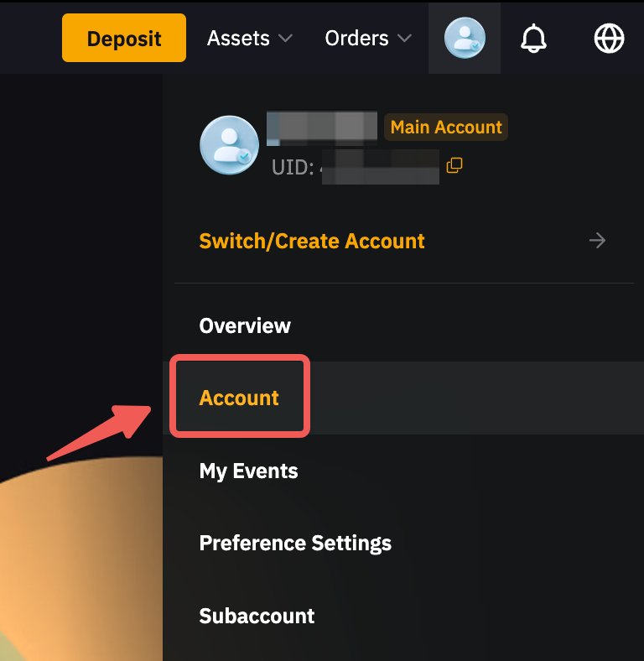Viewport: 644px width, 661px height.
Task: Click the arrow next to Switch/Create Account
Action: click(x=597, y=242)
